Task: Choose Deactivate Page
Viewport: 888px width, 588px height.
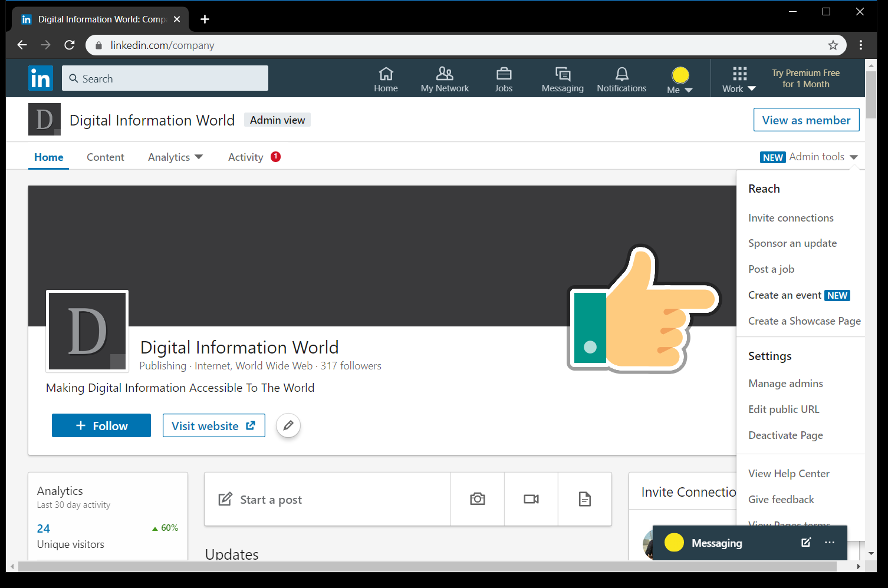Action: 785,435
